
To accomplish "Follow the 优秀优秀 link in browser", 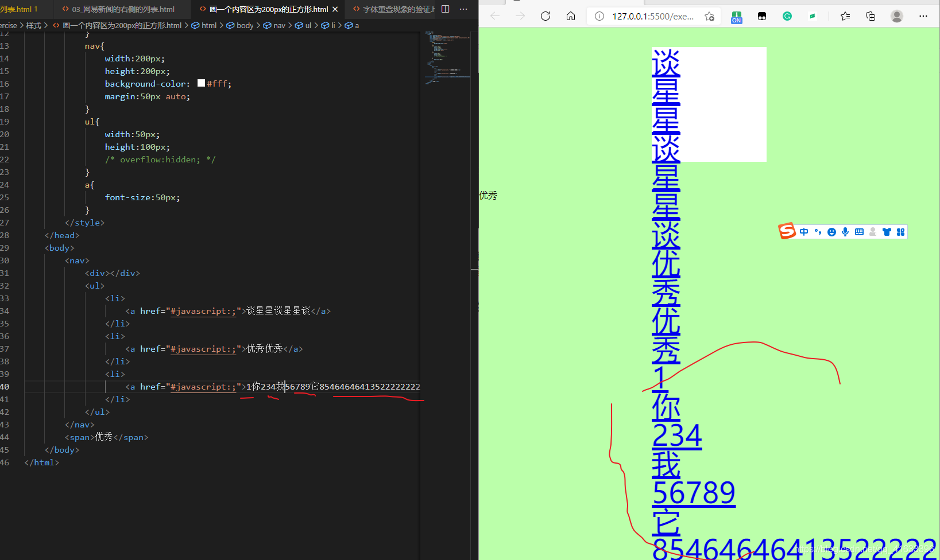I will point(666,306).
